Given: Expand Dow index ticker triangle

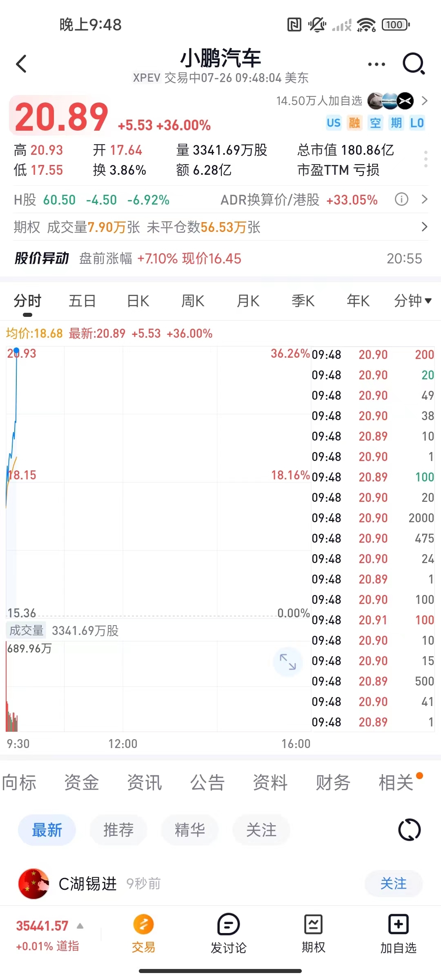Looking at the screenshot, I should (x=80, y=926).
